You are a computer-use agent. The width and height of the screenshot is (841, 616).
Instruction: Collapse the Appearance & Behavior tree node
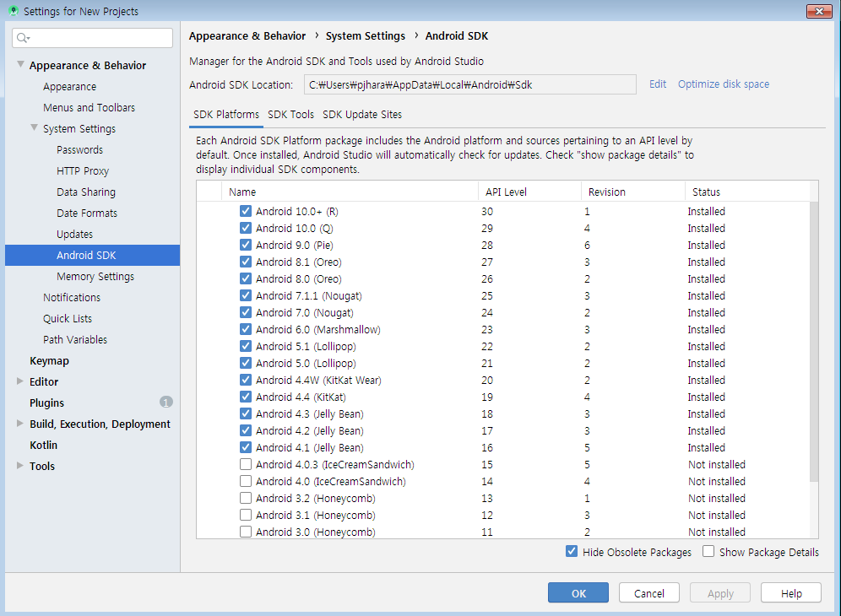click(20, 64)
